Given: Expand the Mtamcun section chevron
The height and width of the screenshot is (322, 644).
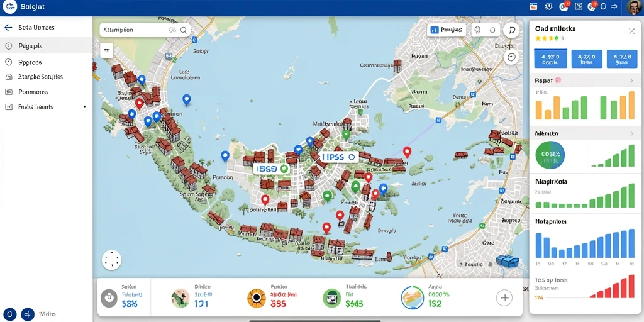Looking at the screenshot, I should [631, 133].
